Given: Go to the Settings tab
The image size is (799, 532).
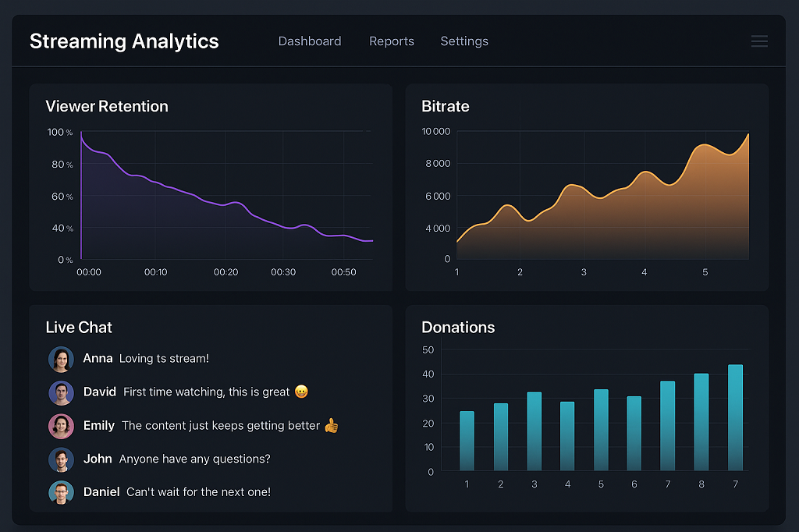Looking at the screenshot, I should tap(464, 41).
